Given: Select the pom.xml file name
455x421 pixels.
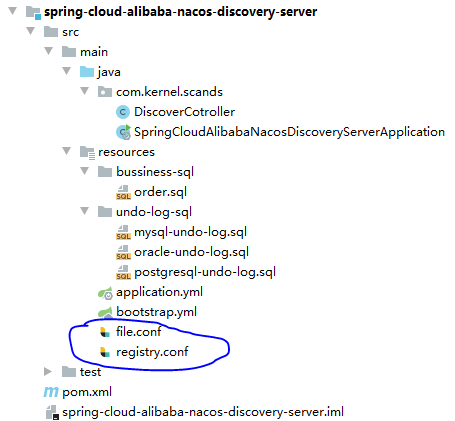Looking at the screenshot, I should 87,393.
